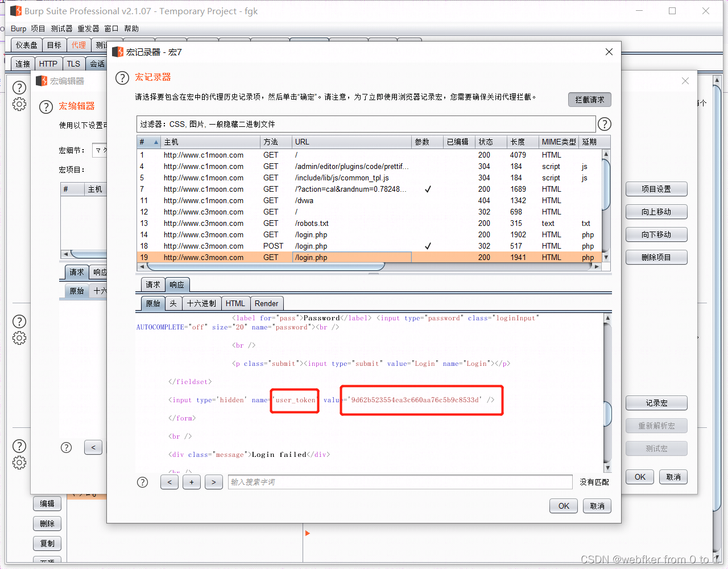Click the 删除 button in background window

[x=47, y=523]
